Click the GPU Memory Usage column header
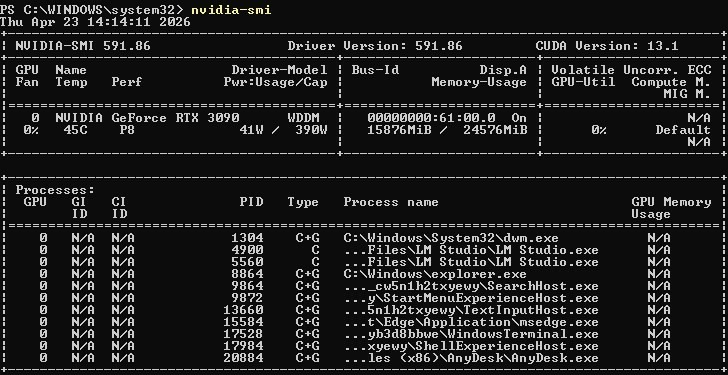Image resolution: width=728 pixels, height=375 pixels. [x=671, y=208]
